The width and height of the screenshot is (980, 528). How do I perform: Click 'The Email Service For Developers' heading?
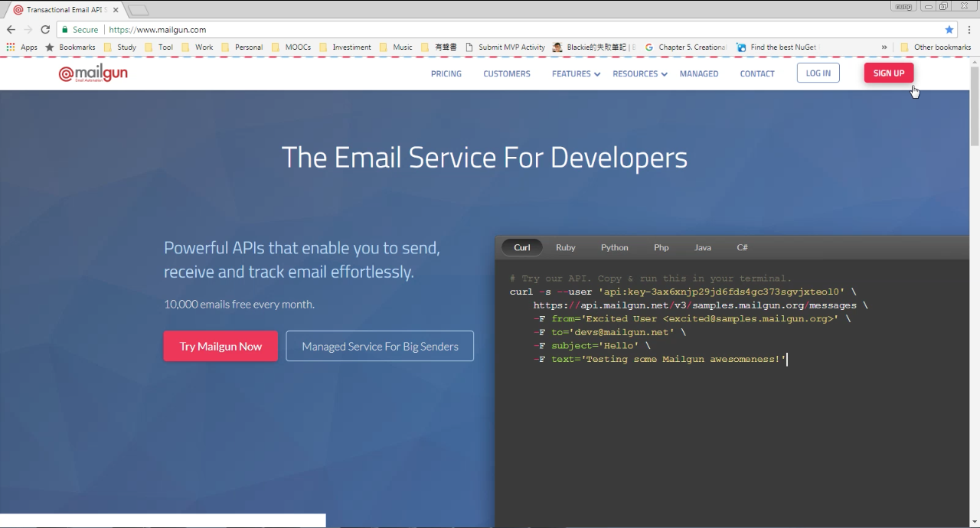click(x=485, y=158)
